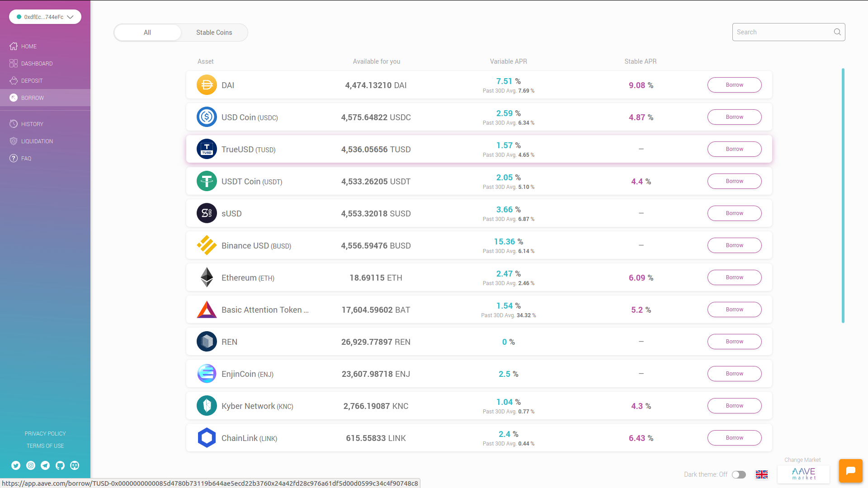The image size is (868, 488).
Task: Click Borrow button for sUSD
Action: [734, 213]
